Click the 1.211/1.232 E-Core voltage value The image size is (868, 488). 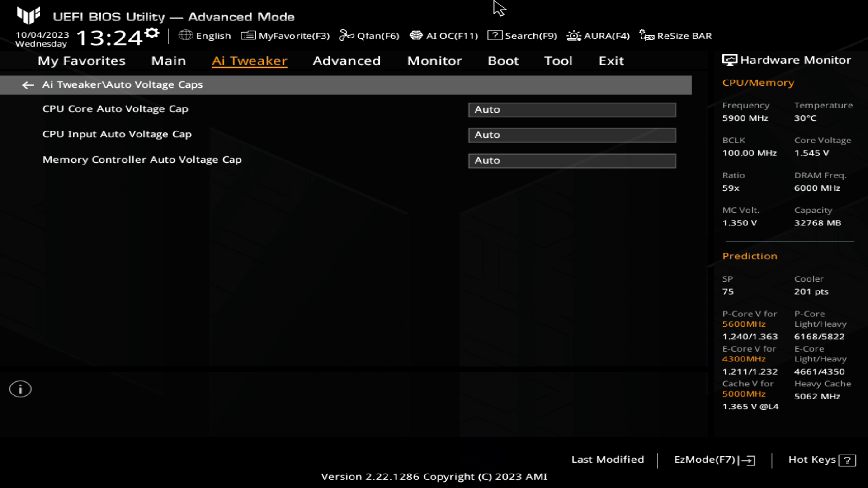(750, 371)
